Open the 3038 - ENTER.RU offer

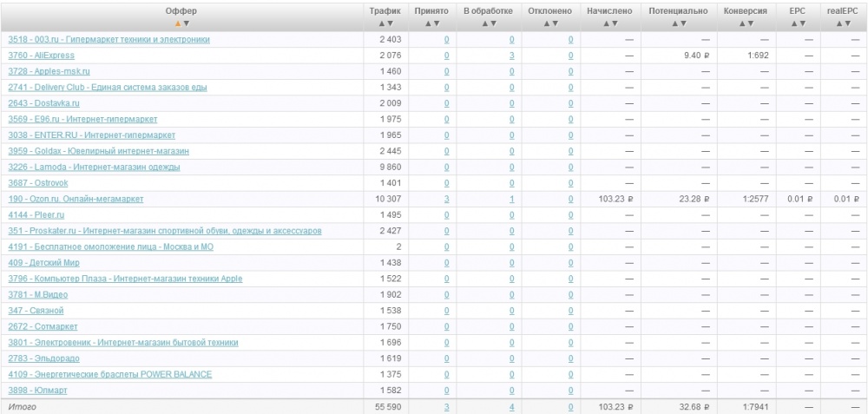92,135
